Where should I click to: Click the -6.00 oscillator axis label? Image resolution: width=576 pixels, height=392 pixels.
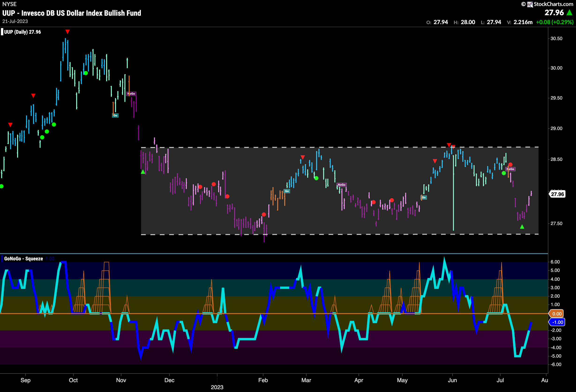555,365
